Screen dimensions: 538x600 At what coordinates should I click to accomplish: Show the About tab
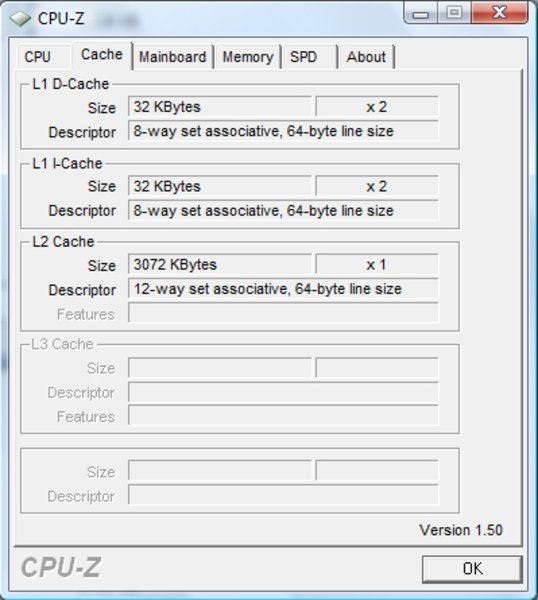366,57
